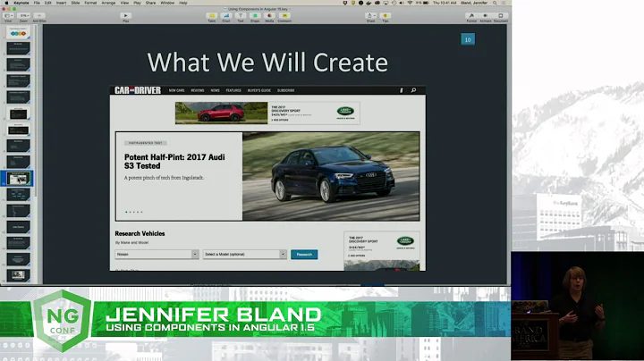Click the Car and Driver logo
Image resolution: width=644 pixels, height=361 pixels.
(138, 90)
